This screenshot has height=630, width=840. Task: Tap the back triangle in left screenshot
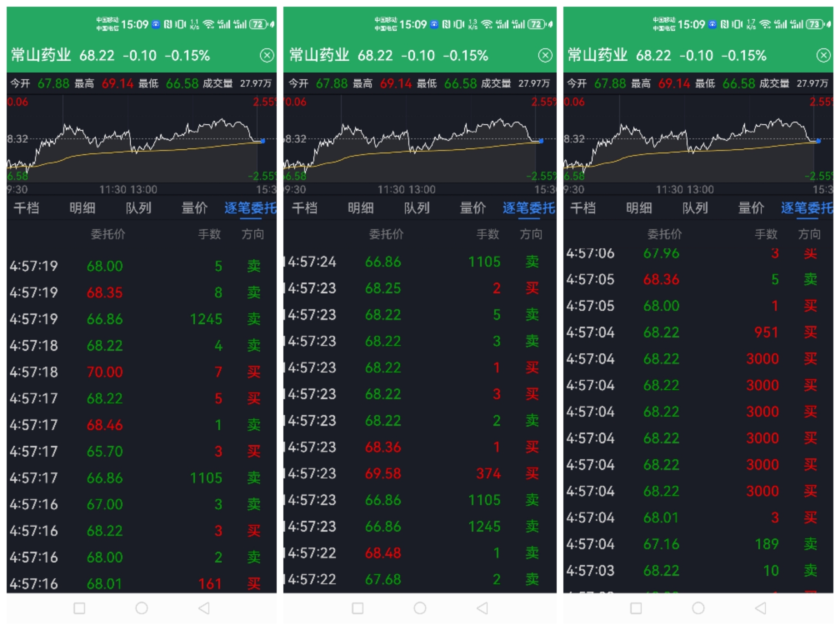pos(204,608)
